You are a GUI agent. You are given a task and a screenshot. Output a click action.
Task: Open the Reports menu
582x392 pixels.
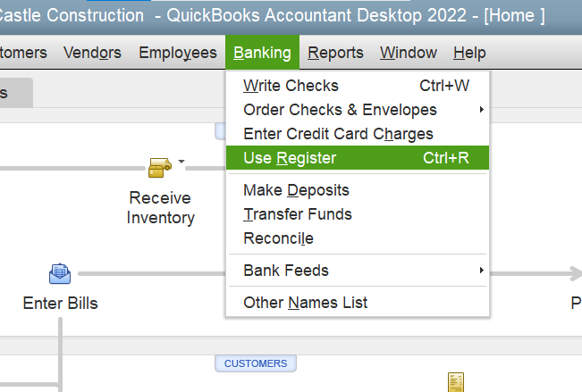click(x=335, y=53)
